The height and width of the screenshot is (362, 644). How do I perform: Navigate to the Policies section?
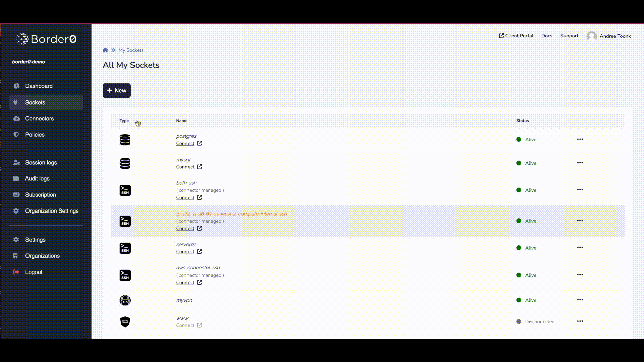35,135
